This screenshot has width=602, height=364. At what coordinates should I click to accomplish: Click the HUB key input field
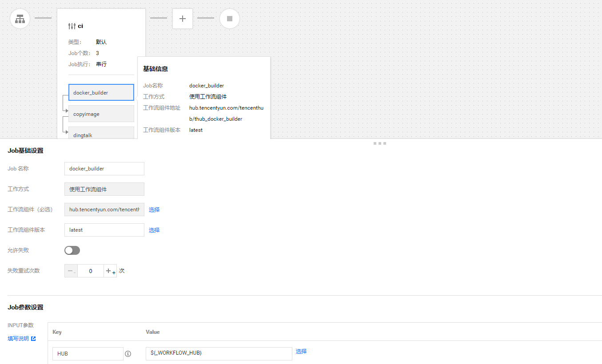(x=88, y=354)
